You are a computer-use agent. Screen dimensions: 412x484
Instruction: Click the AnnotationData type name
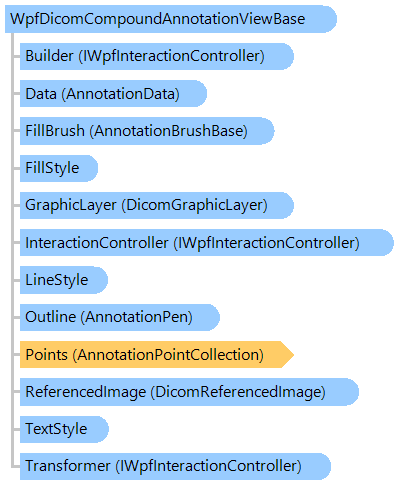tap(120, 94)
